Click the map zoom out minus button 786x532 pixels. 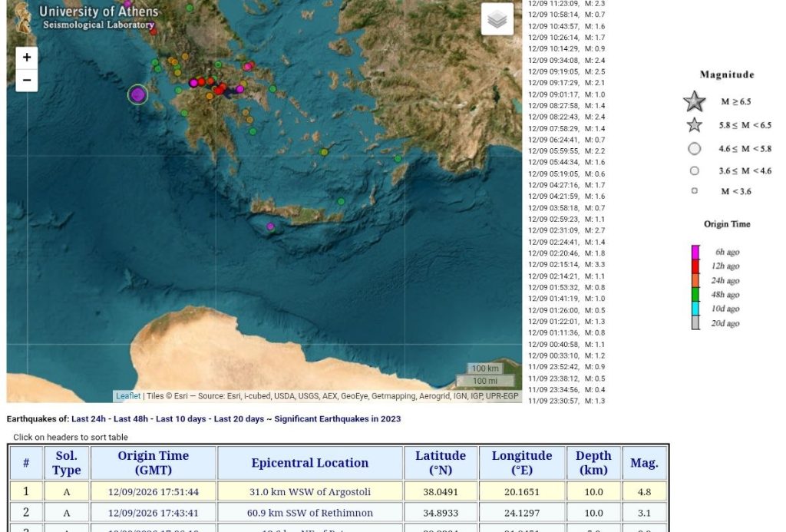[27, 81]
